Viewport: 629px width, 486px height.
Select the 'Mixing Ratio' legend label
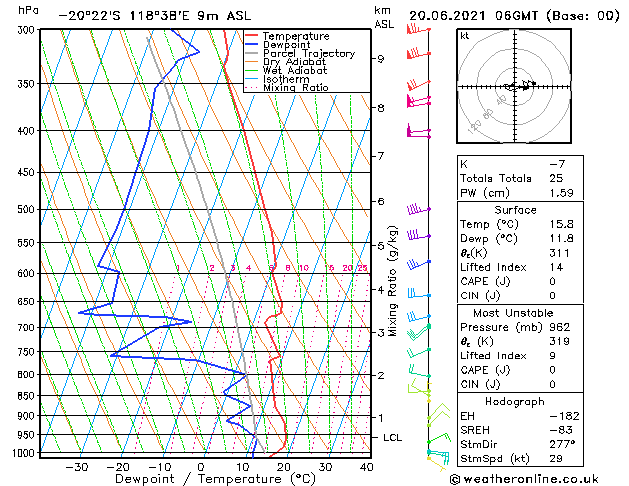coord(296,87)
